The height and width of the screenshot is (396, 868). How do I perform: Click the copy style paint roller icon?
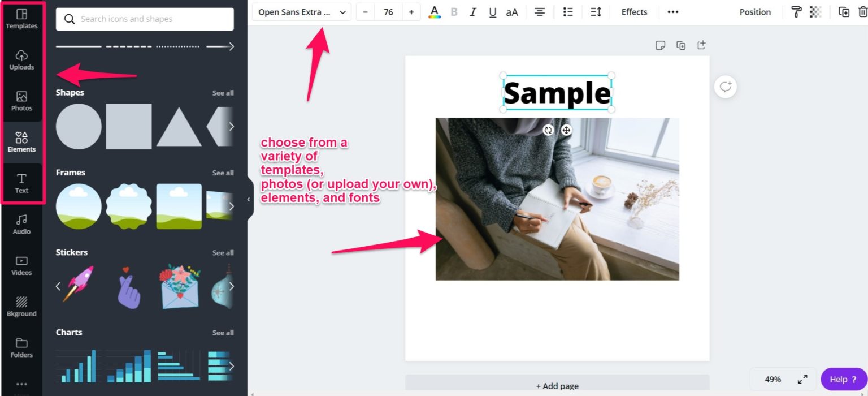(x=796, y=11)
